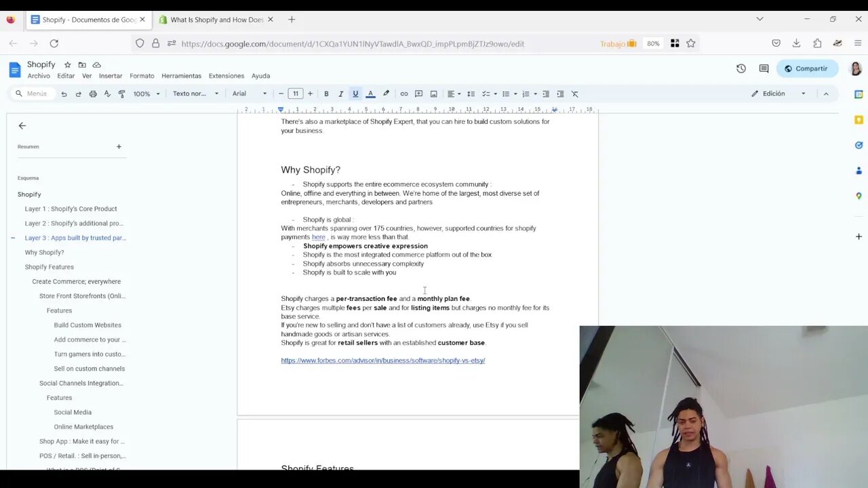Open the Forbes shopify-vs-etsy link
Image resolution: width=868 pixels, height=488 pixels.
tap(383, 361)
